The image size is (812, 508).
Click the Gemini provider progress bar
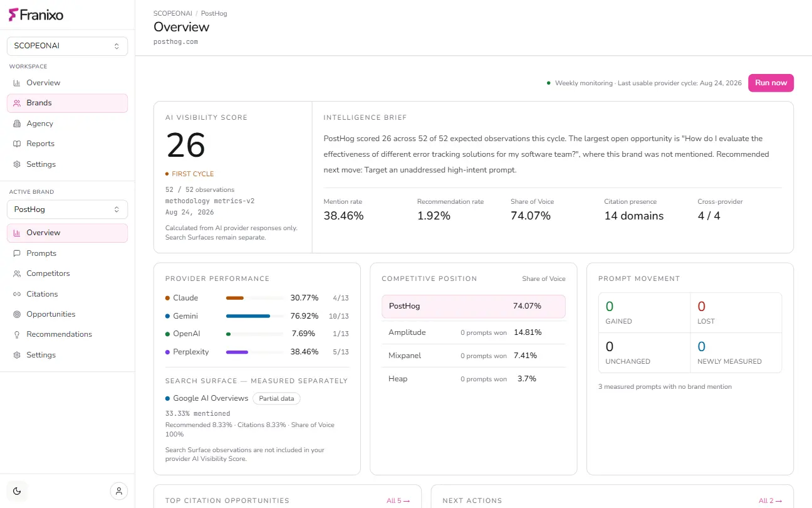[x=254, y=316]
